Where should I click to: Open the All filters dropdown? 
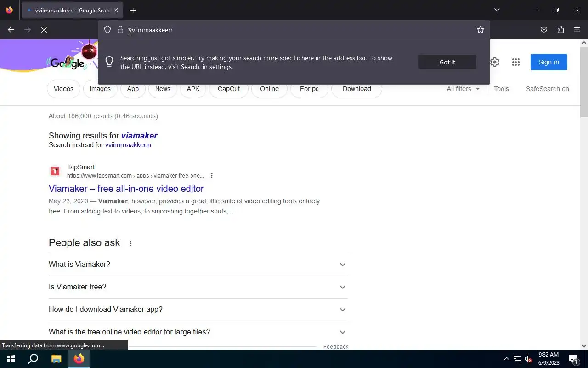(x=463, y=89)
